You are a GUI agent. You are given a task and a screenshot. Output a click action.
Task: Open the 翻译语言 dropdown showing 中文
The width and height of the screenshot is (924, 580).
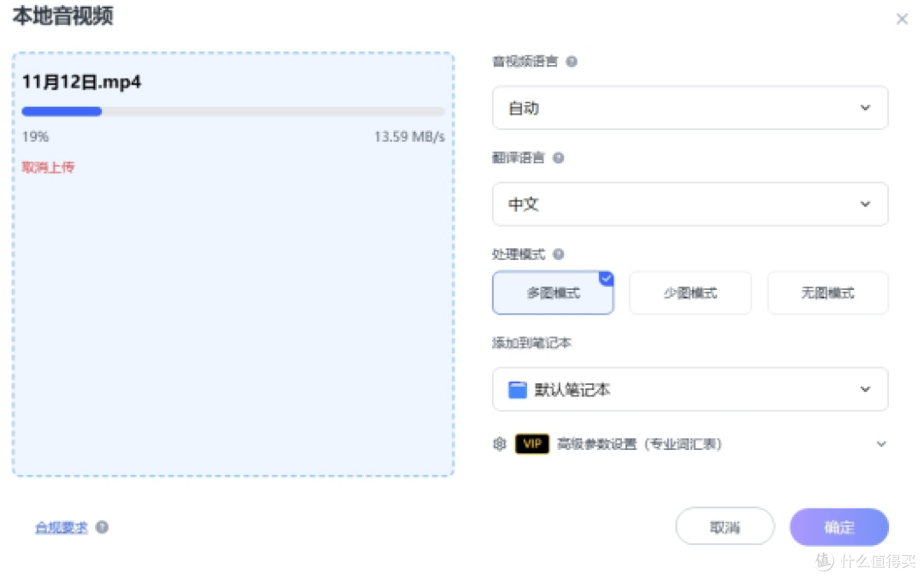(x=690, y=204)
